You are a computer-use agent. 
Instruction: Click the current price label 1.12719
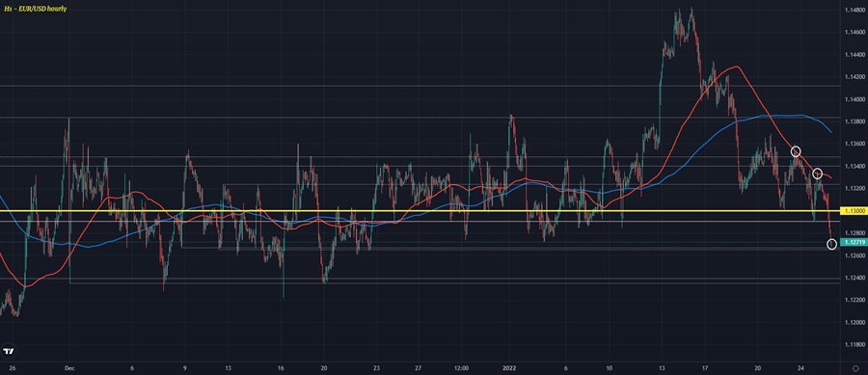[854, 242]
